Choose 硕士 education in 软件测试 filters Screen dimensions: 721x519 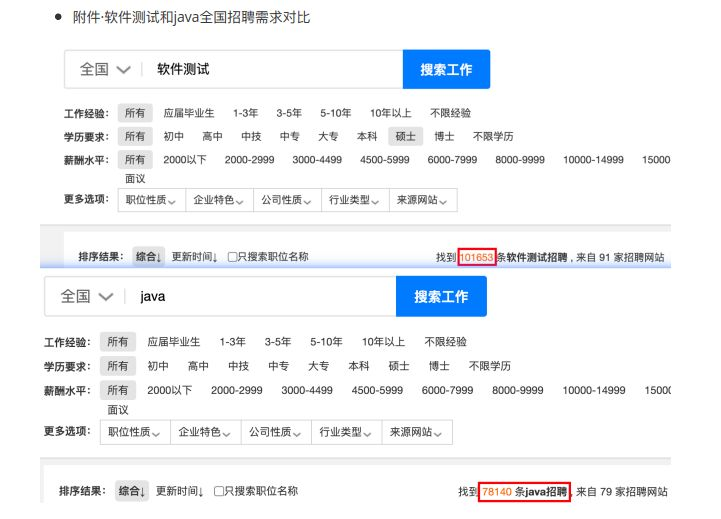tap(405, 137)
